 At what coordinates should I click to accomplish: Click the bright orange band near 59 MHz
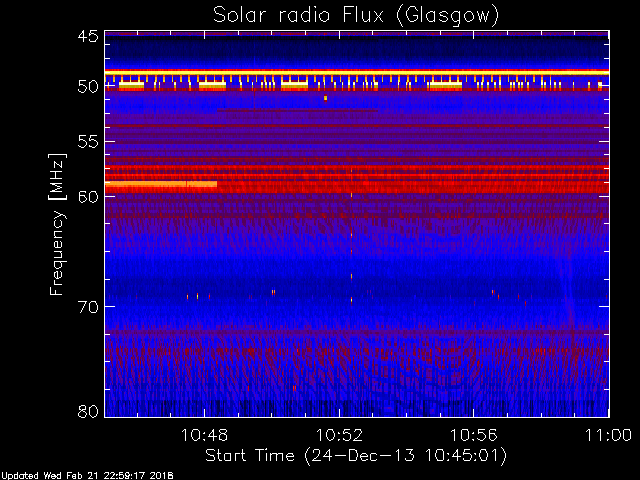tap(161, 184)
